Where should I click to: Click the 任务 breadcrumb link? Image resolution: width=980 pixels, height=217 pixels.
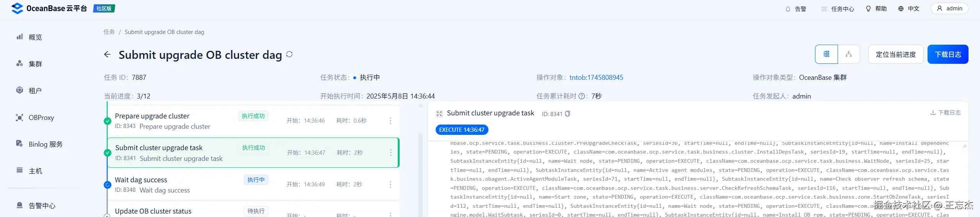(109, 32)
